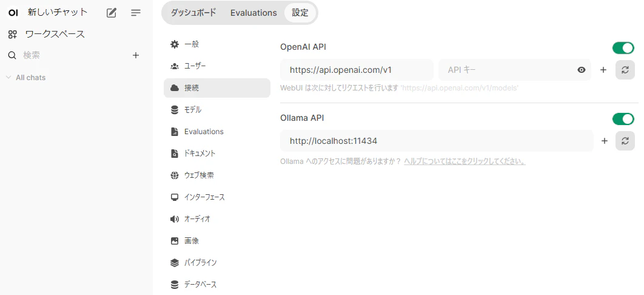The width and height of the screenshot is (644, 295).
Task: Click the users icon for ユーザー
Action: pyautogui.click(x=175, y=66)
